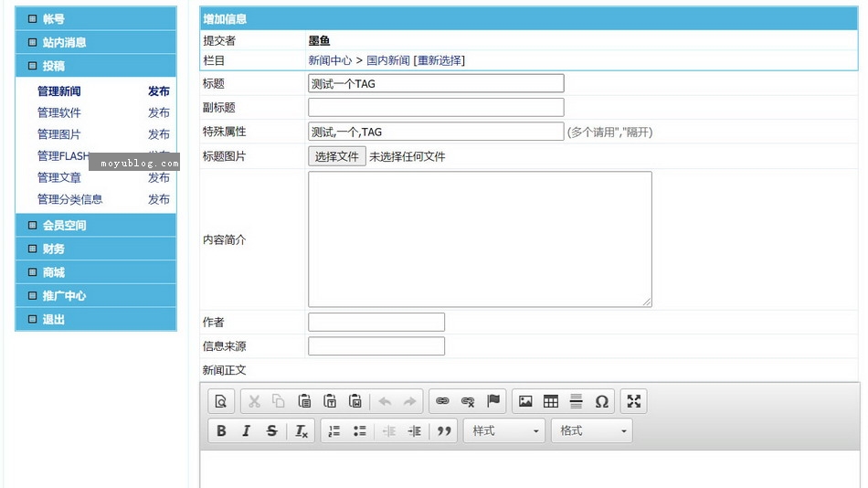This screenshot has height=488, width=868.
Task: Click the 选择文件 file button
Action: pyautogui.click(x=337, y=156)
